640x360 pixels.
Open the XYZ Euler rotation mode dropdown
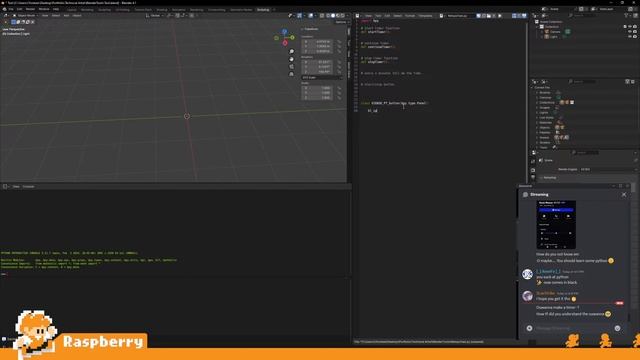click(x=322, y=77)
